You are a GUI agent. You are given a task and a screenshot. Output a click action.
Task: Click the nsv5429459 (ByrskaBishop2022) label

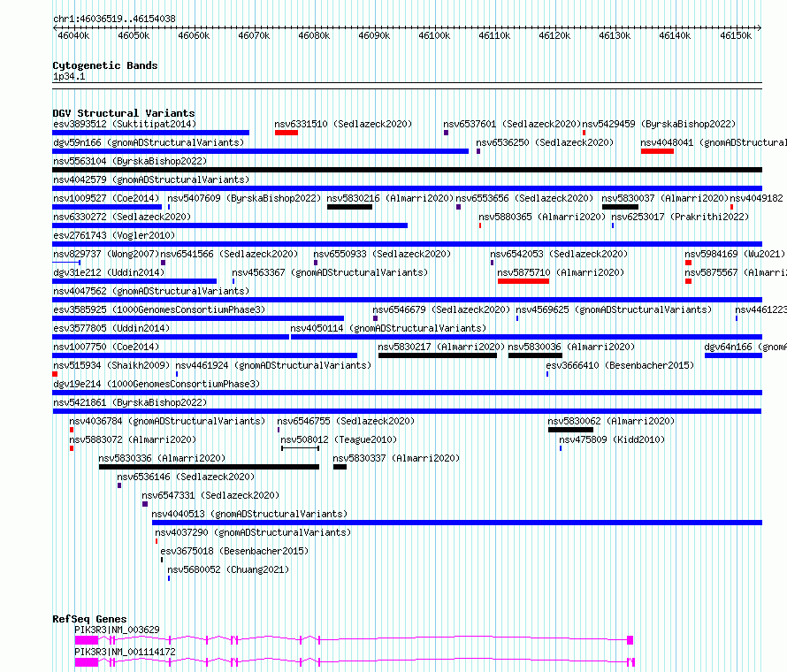659,124
